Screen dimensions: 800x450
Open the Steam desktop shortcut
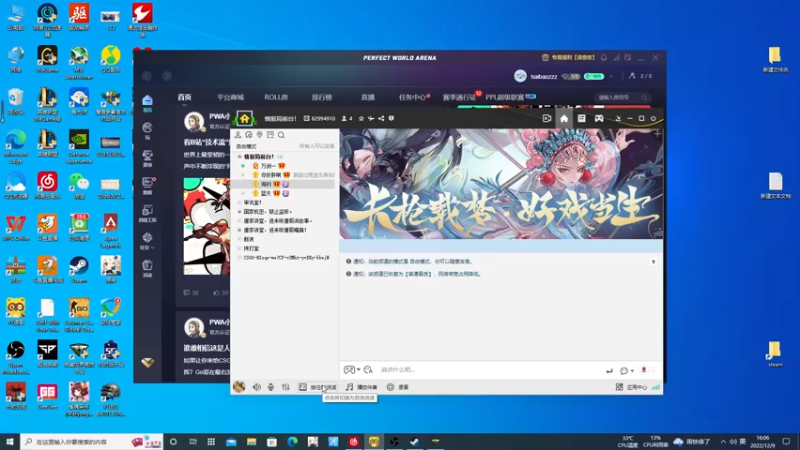(79, 270)
